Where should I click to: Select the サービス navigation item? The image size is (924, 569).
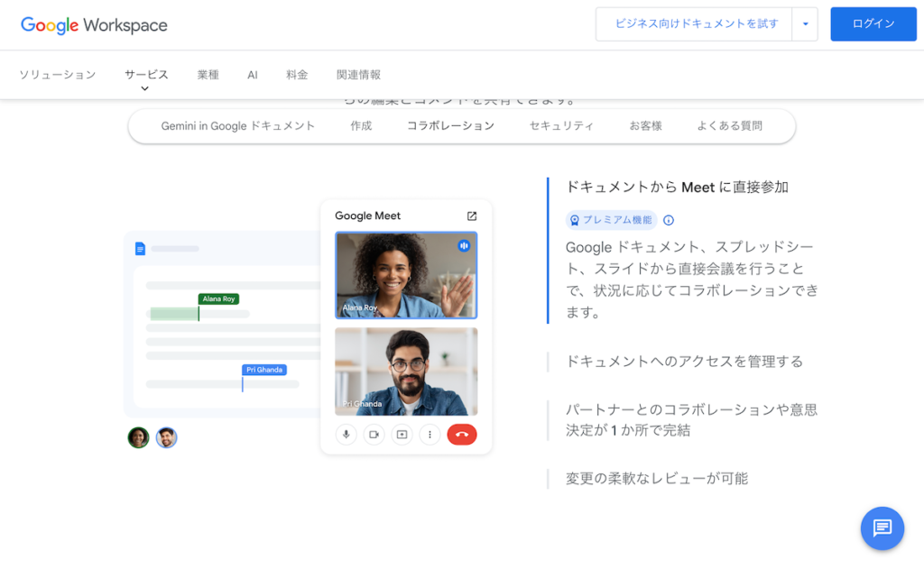[x=146, y=75]
